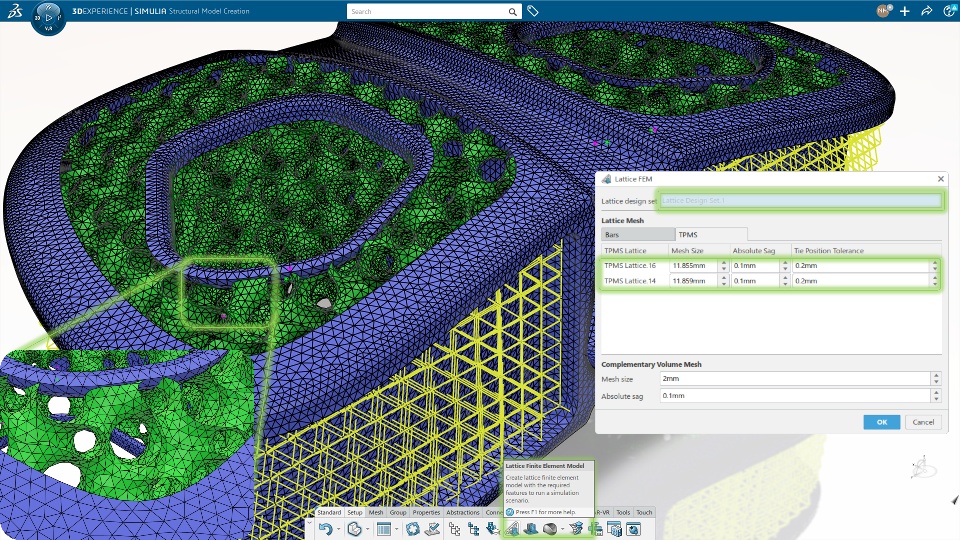Screen dimensions: 960x540
Task: Click the plus add icon
Action: pyautogui.click(x=904, y=11)
